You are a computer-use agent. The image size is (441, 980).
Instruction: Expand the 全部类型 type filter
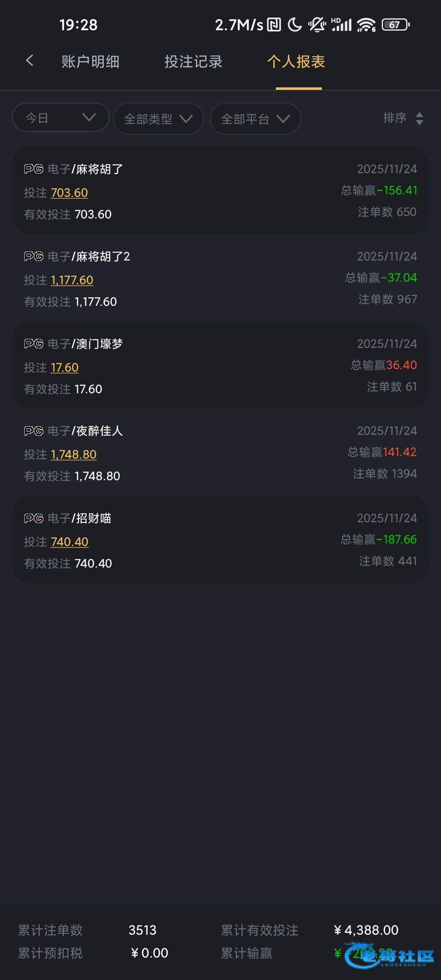point(158,119)
